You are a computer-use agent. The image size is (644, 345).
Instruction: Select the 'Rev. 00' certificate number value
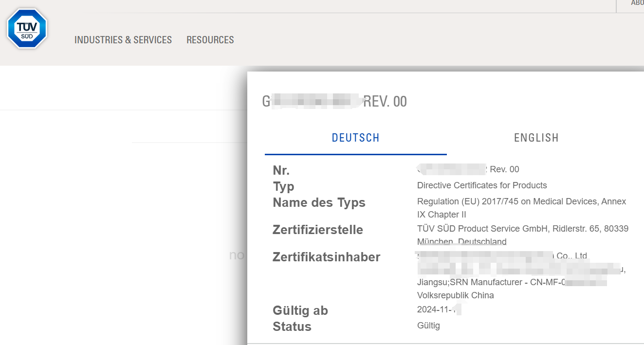click(x=468, y=169)
